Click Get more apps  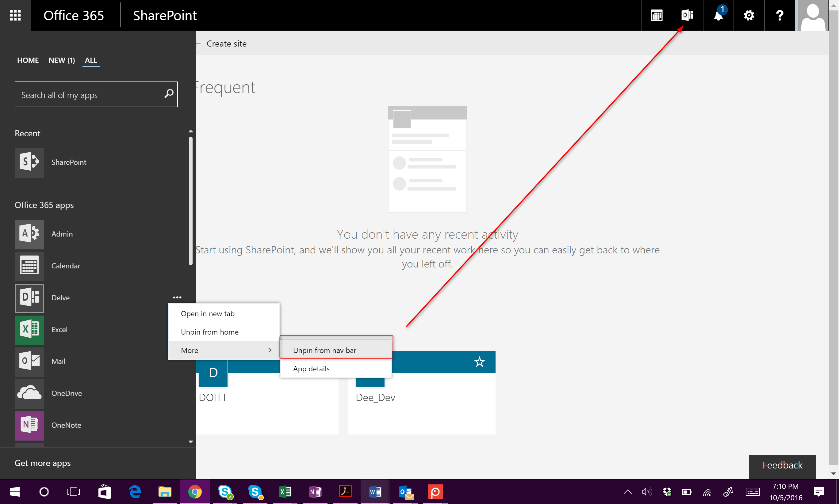click(x=43, y=463)
